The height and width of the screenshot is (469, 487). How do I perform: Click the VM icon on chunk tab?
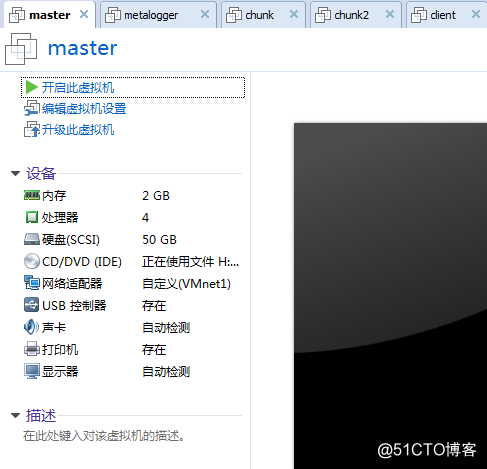[234, 15]
